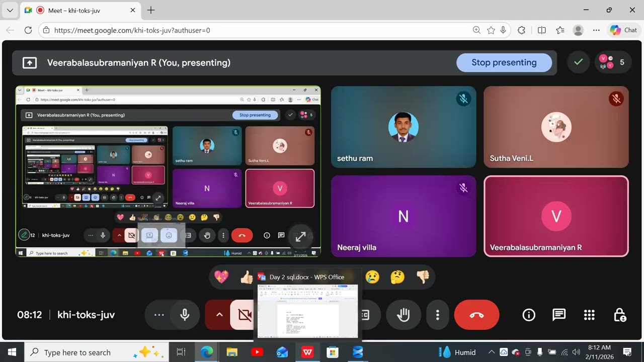
Task: Open the Windows Start menu
Action: (x=12, y=352)
